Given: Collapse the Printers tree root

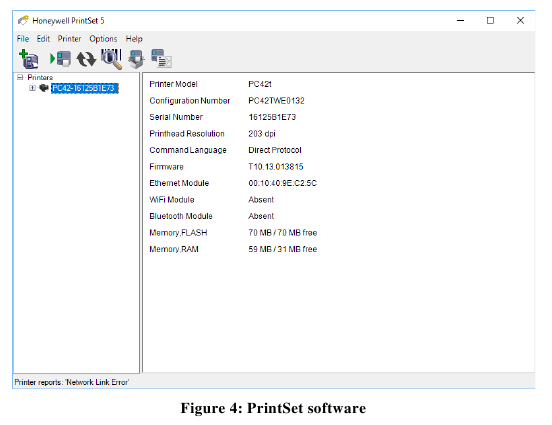Looking at the screenshot, I should [20, 77].
